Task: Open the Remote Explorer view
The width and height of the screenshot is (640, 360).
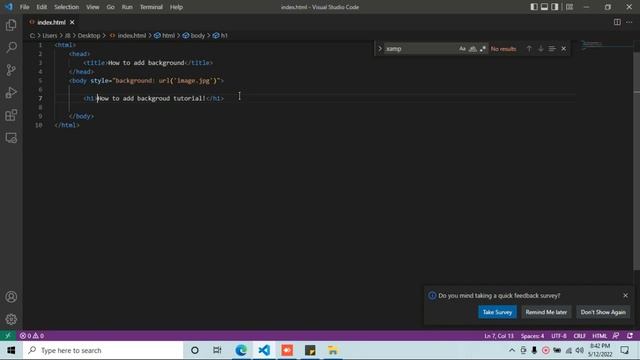Action: (x=11, y=138)
